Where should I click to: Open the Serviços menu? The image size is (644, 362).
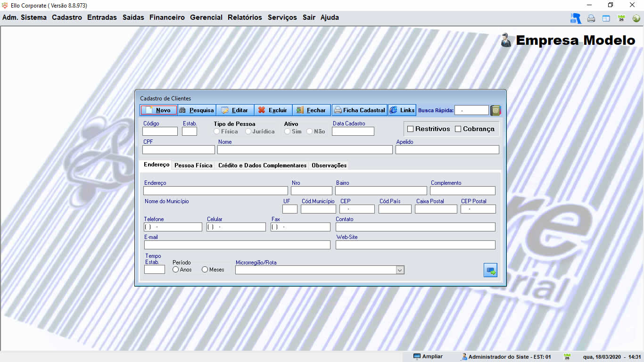282,17
